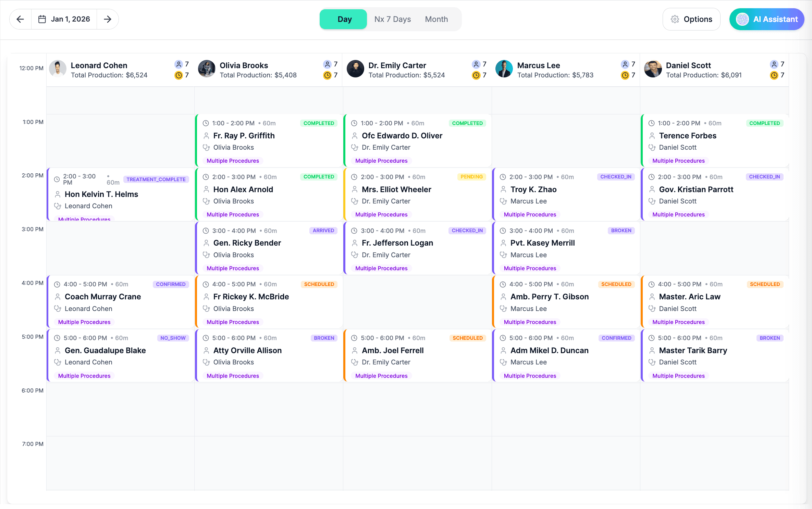
Task: Click the PENDING badge on Mrs. Elliot Wheeler appointment
Action: click(472, 177)
